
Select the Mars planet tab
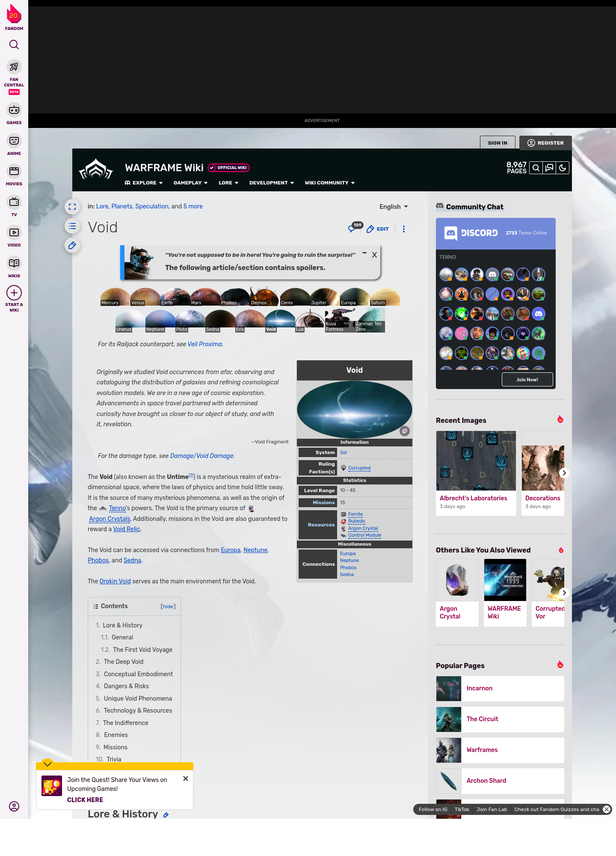tap(205, 297)
